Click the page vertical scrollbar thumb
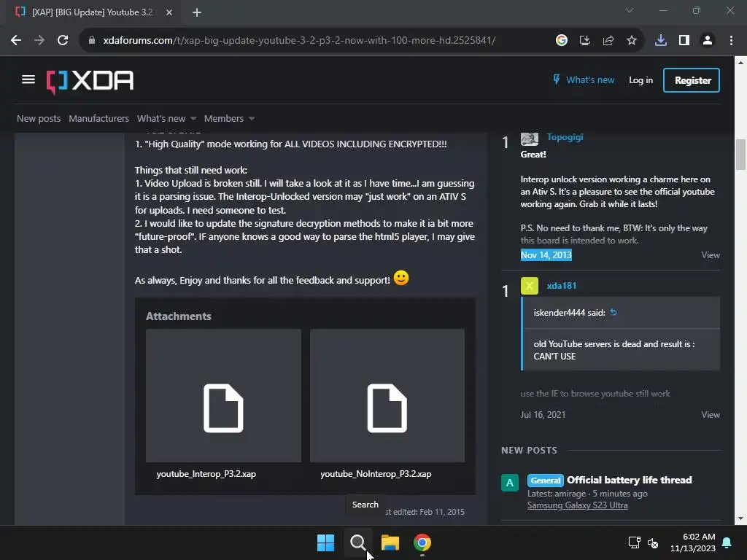The width and height of the screenshot is (747, 560). coord(740,155)
